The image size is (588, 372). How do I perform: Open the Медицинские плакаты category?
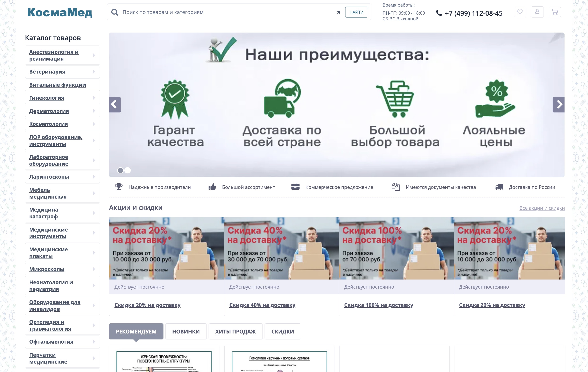point(48,253)
